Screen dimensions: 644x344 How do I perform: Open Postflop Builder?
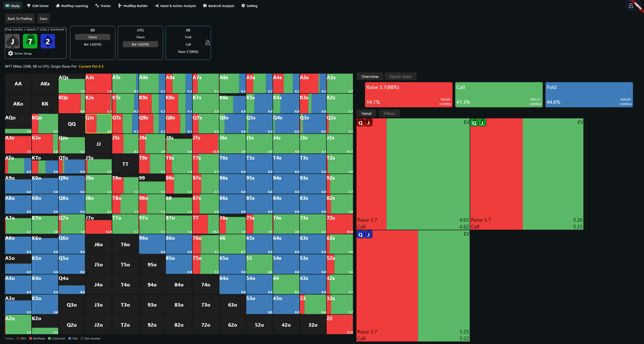(133, 6)
